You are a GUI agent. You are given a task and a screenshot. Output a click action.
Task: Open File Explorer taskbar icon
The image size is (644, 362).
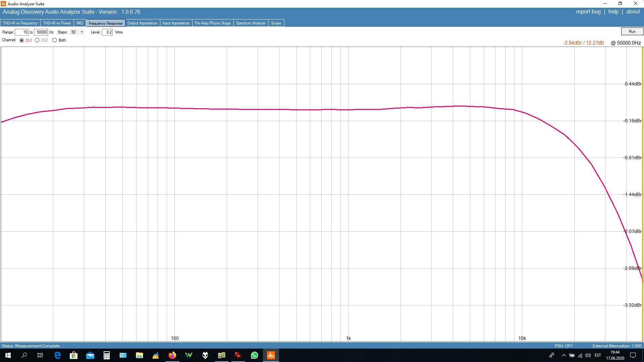139,355
